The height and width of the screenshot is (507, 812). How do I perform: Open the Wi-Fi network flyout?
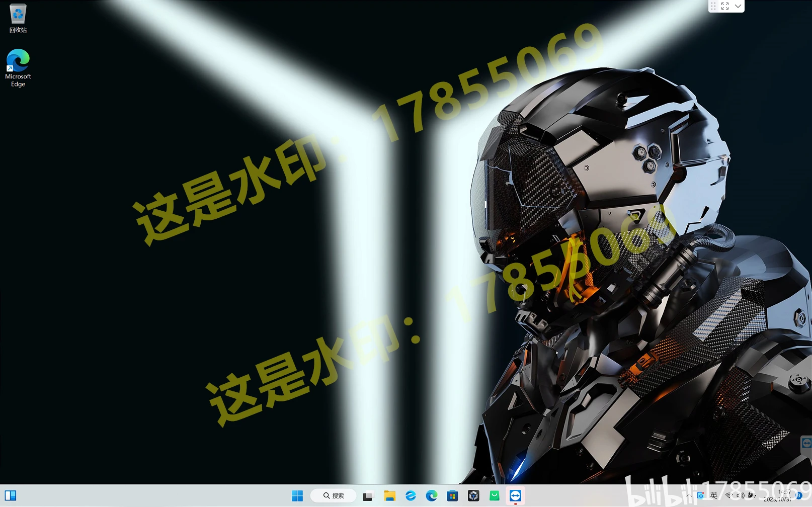728,496
